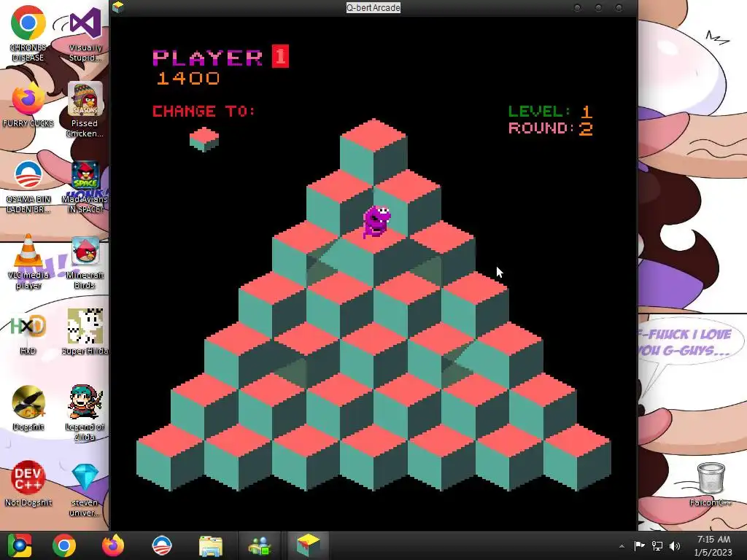Screen dimensions: 747x560
Task: Open File Explorer from the taskbar
Action: click(x=211, y=545)
